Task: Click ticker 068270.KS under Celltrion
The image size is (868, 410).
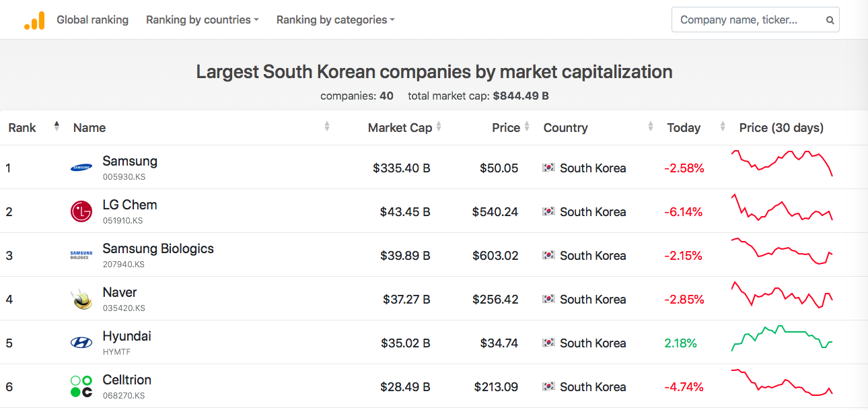Action: (124, 396)
